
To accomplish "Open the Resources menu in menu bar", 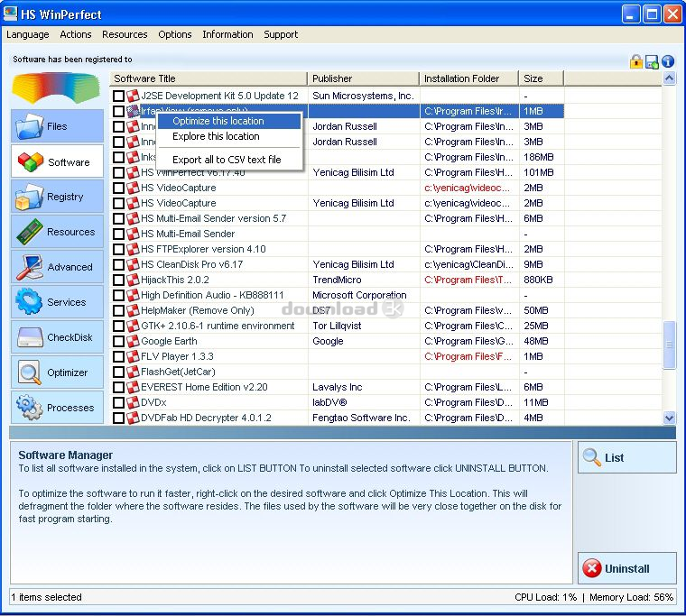I will [x=125, y=34].
